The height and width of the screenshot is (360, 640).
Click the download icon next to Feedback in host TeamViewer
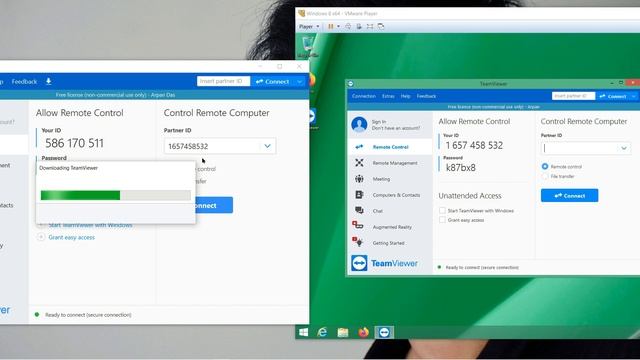tap(49, 81)
